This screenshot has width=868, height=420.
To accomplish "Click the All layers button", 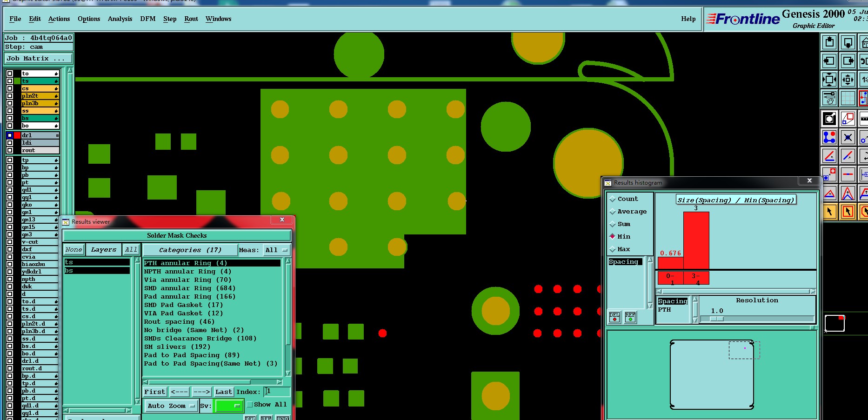I will pos(131,250).
